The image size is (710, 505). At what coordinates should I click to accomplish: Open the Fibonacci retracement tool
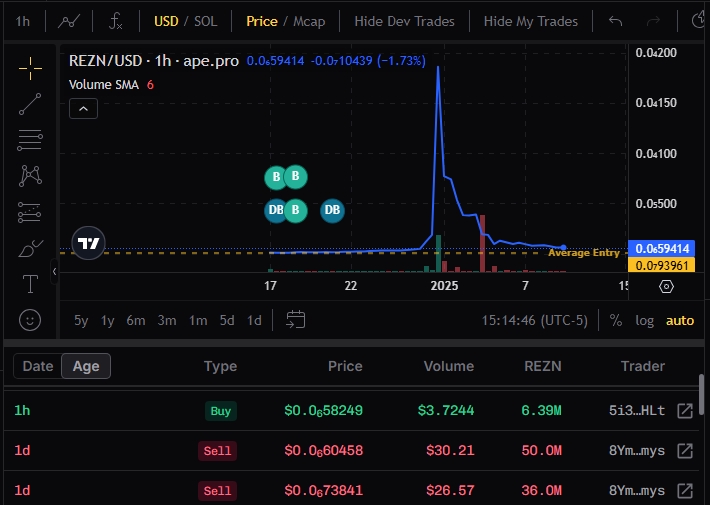coord(30,140)
